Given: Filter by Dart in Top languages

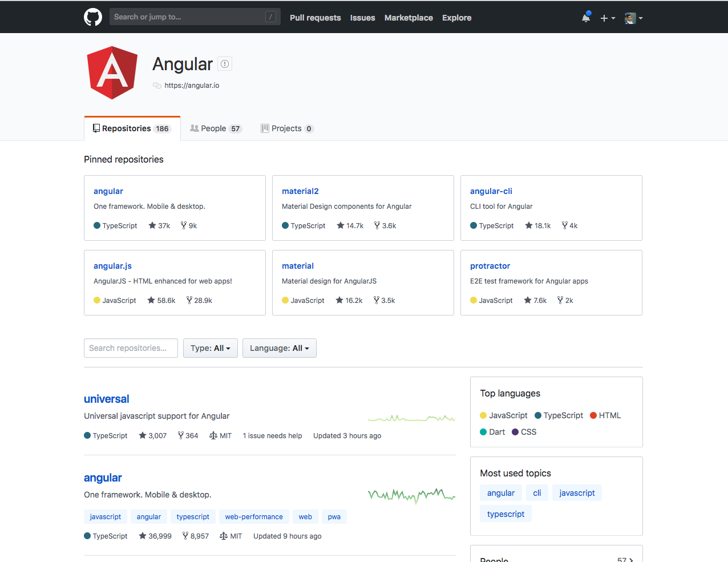Looking at the screenshot, I should (492, 432).
